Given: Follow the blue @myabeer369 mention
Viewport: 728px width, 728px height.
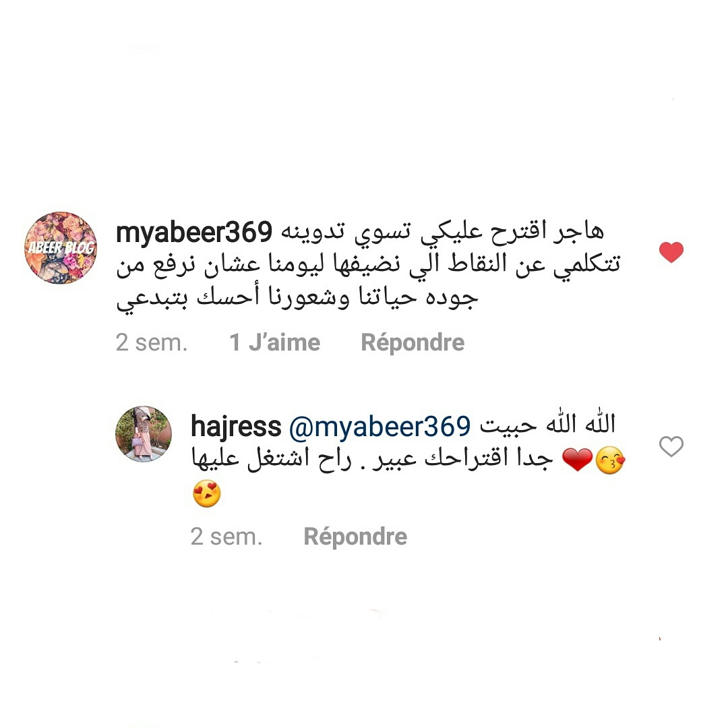Looking at the screenshot, I should click(x=380, y=427).
